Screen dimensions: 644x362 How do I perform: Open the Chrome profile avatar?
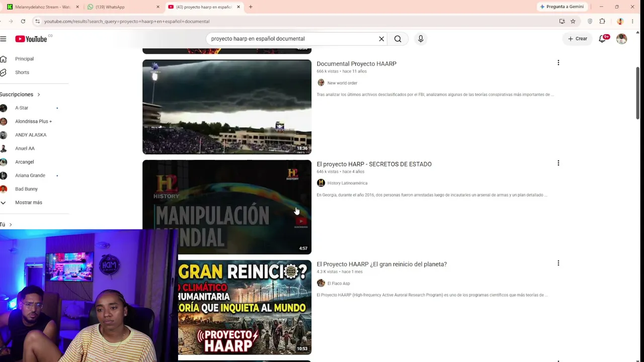click(x=620, y=21)
